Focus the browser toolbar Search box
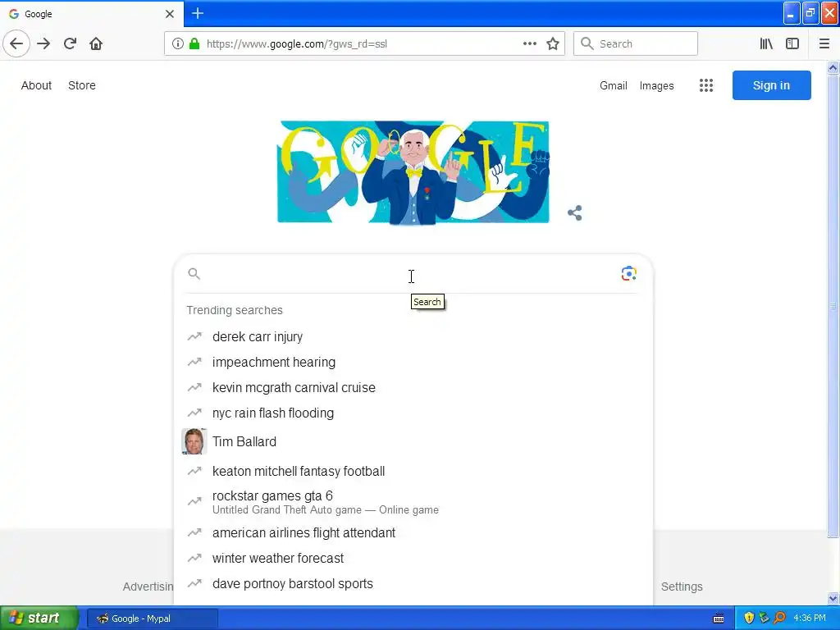 pos(636,44)
